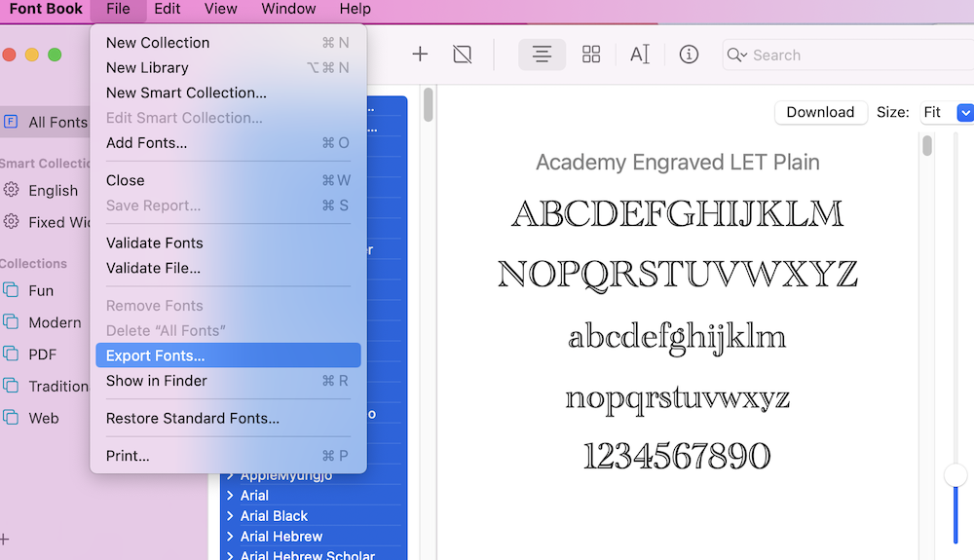Expand the Arial Black font family
The image size is (974, 560).
pyautogui.click(x=231, y=516)
